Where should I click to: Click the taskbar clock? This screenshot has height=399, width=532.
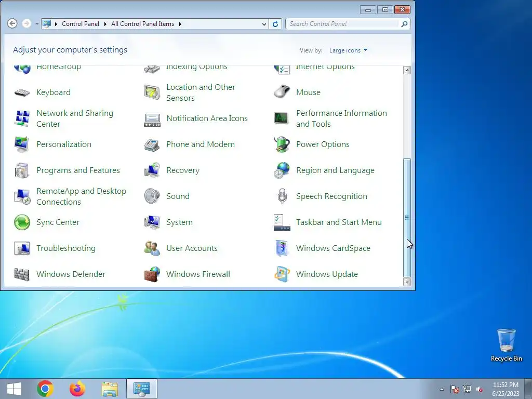[506, 389]
